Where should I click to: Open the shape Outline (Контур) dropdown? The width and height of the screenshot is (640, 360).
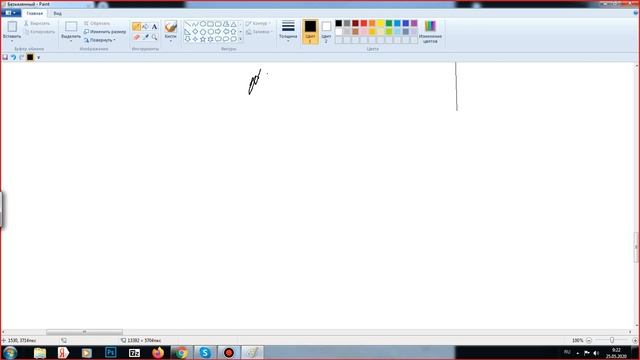click(x=259, y=24)
